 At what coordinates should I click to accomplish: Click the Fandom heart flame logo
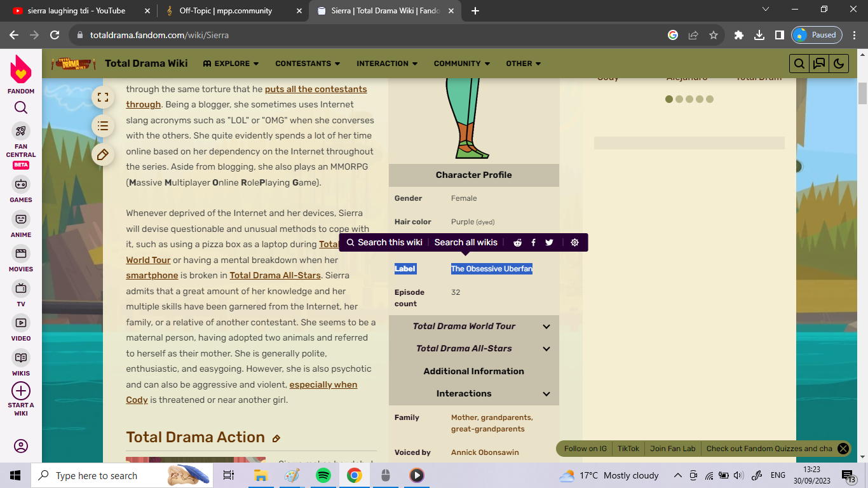coord(21,69)
